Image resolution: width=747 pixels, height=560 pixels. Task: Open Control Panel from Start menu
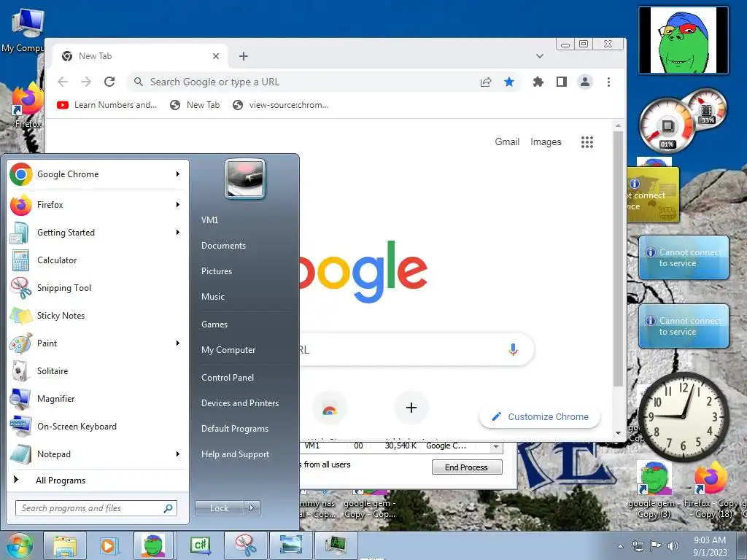tap(228, 378)
